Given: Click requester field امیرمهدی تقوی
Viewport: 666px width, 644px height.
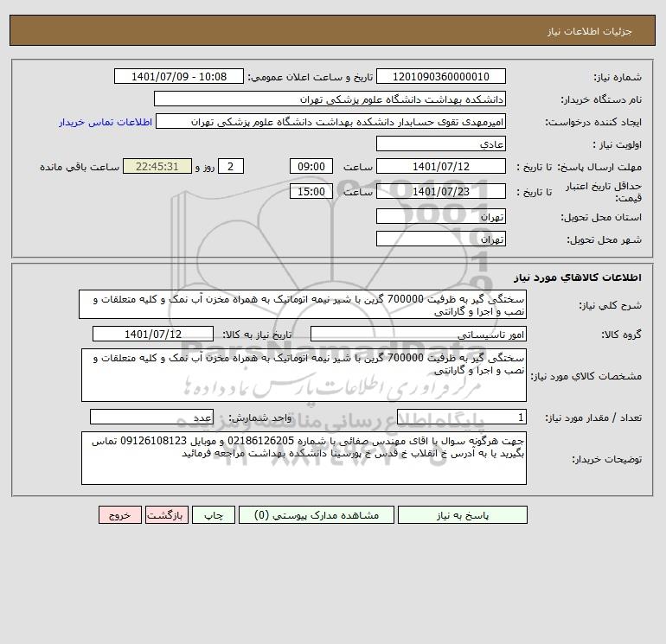Looking at the screenshot, I should click(x=330, y=121).
